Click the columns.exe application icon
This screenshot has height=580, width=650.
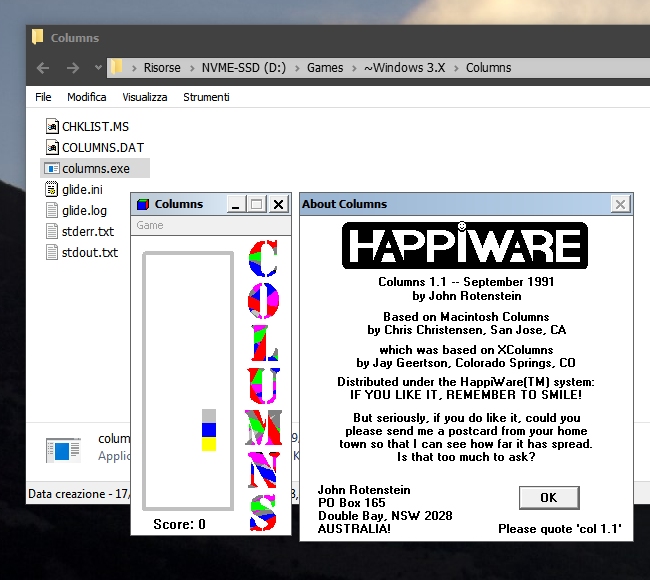[51, 168]
